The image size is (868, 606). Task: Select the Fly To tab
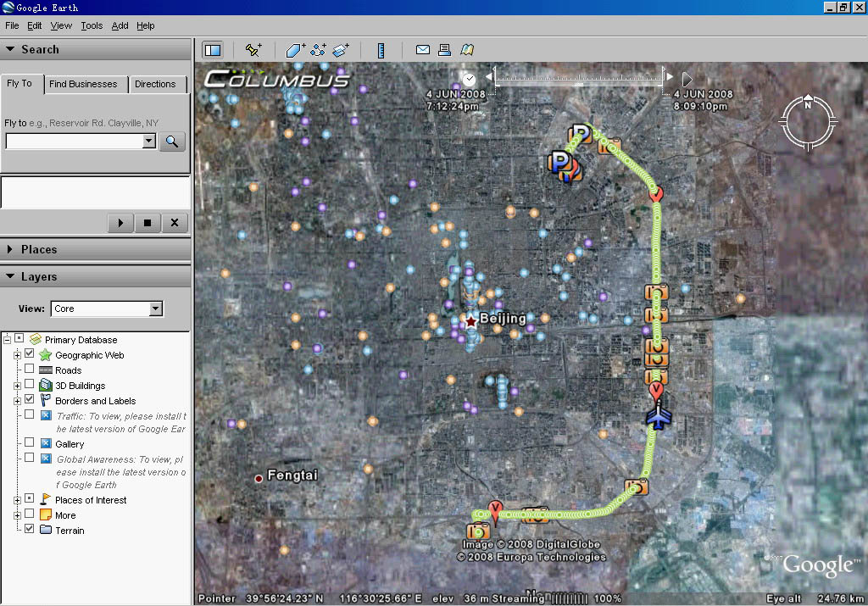pos(19,83)
